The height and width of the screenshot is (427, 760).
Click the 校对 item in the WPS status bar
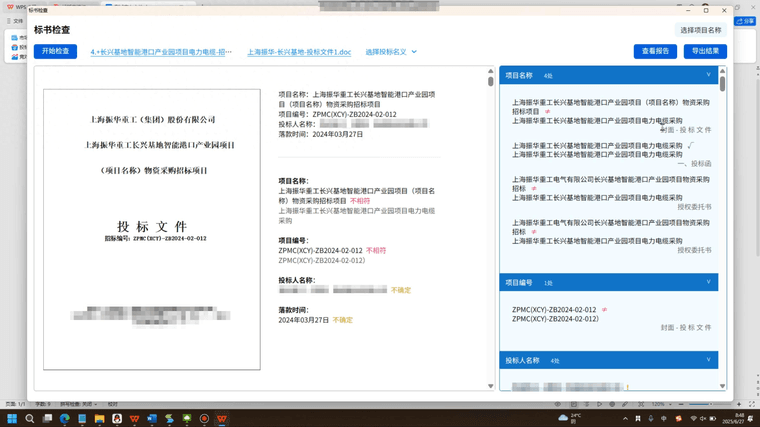pos(112,404)
